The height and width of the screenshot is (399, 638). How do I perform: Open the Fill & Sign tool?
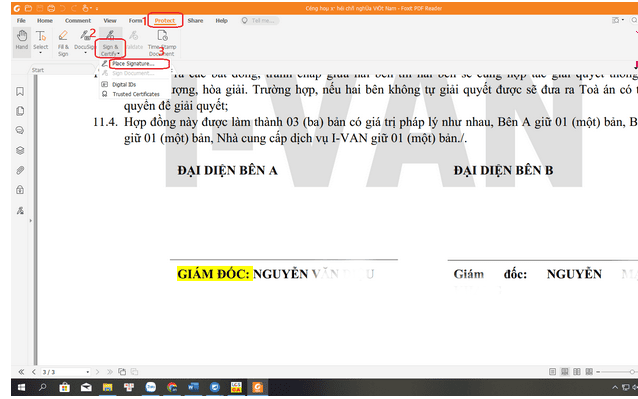pos(63,43)
